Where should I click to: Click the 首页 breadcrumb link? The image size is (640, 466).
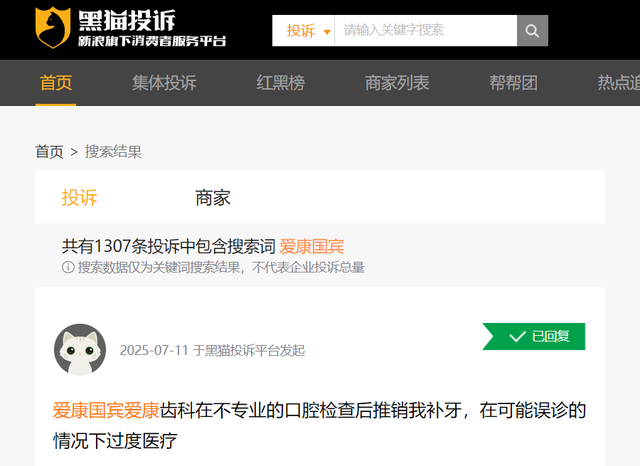pos(49,152)
